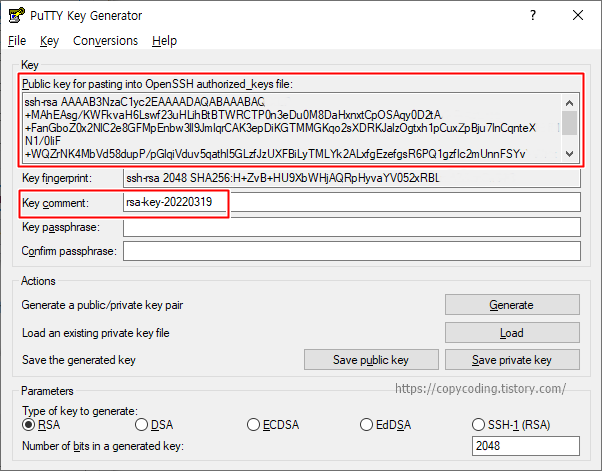Click the public key scrollbar down arrow

pos(570,154)
